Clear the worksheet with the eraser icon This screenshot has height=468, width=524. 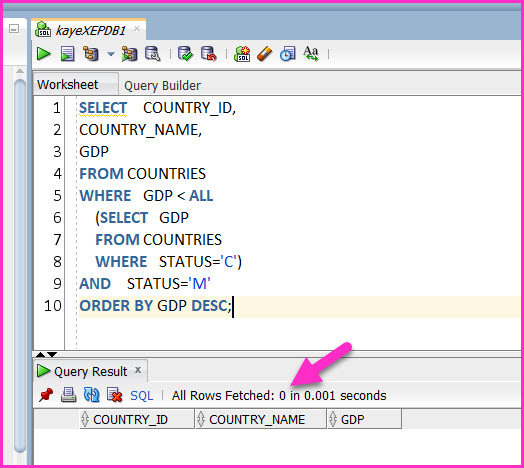pyautogui.click(x=265, y=54)
